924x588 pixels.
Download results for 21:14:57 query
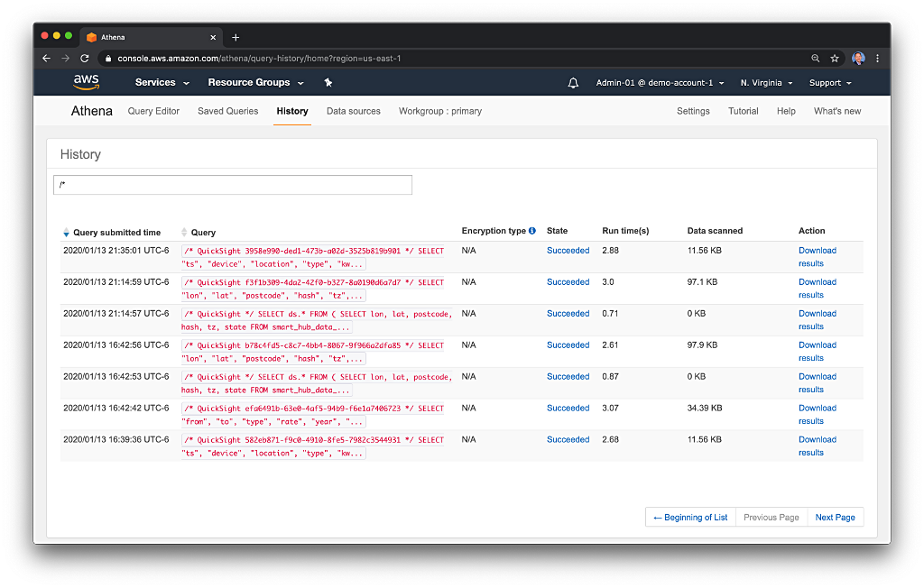[x=818, y=320]
